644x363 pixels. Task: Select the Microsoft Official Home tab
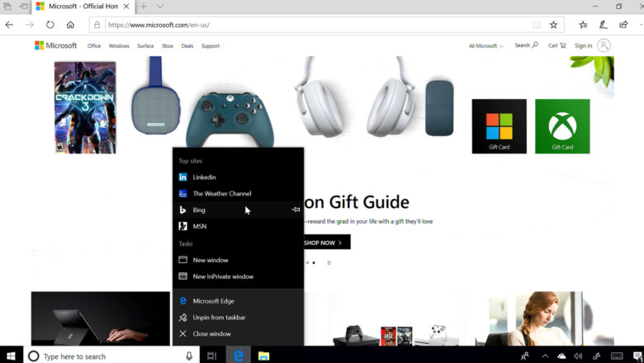(83, 7)
